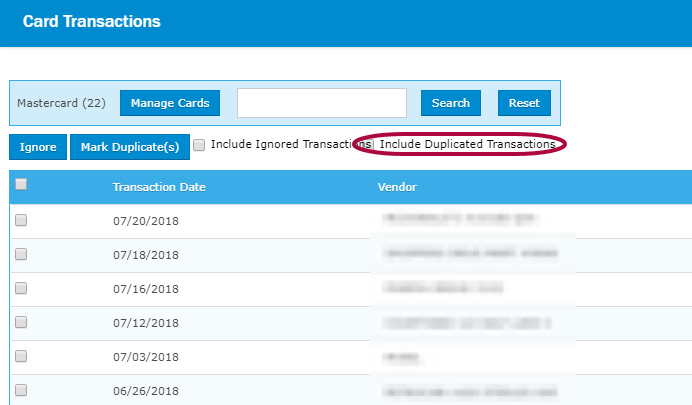Toggle the checkbox for the 06/26/2018 transaction
692x405 pixels.
click(x=21, y=391)
